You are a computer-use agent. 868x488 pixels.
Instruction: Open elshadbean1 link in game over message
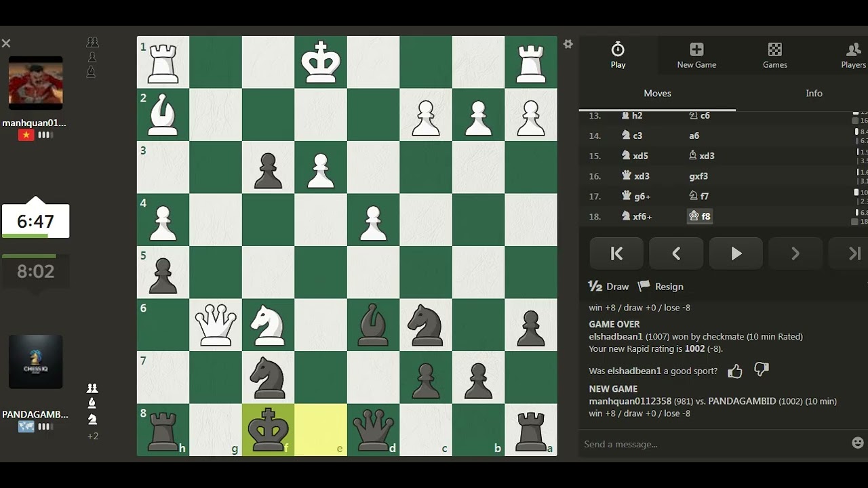[x=615, y=336]
